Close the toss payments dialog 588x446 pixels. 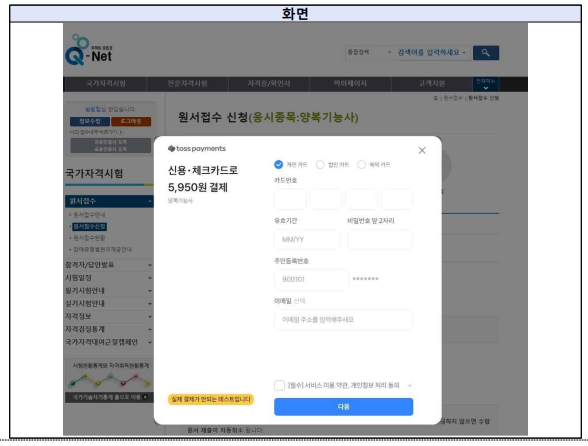coord(422,150)
